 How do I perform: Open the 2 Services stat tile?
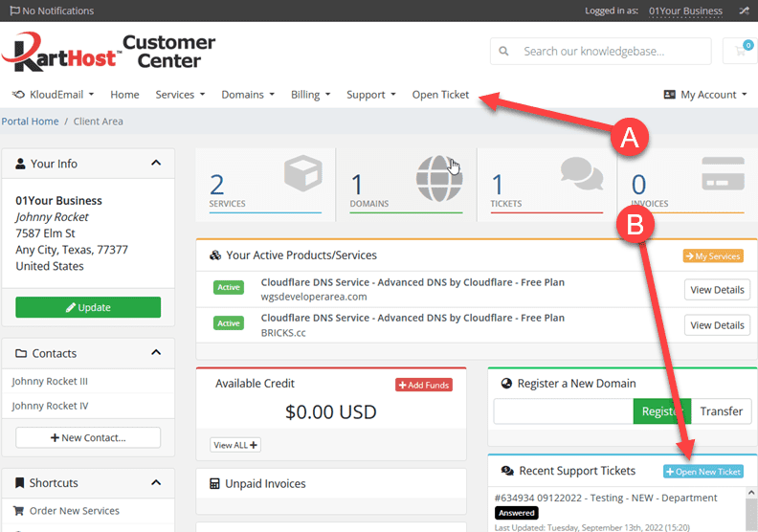click(265, 185)
